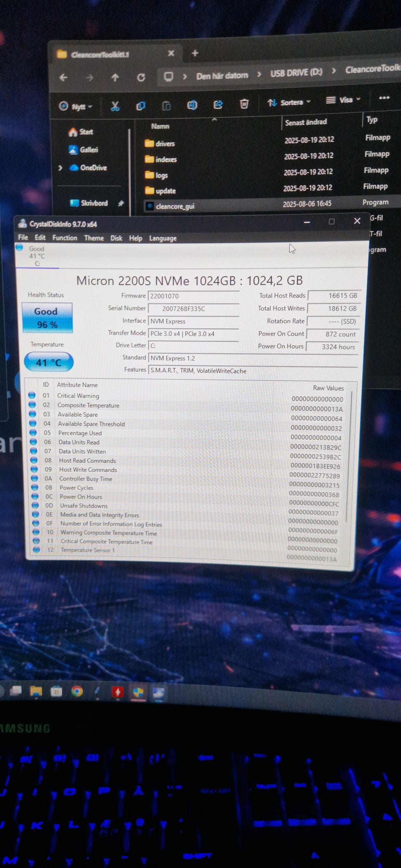Select Start in Explorer sidebar

pos(81,132)
